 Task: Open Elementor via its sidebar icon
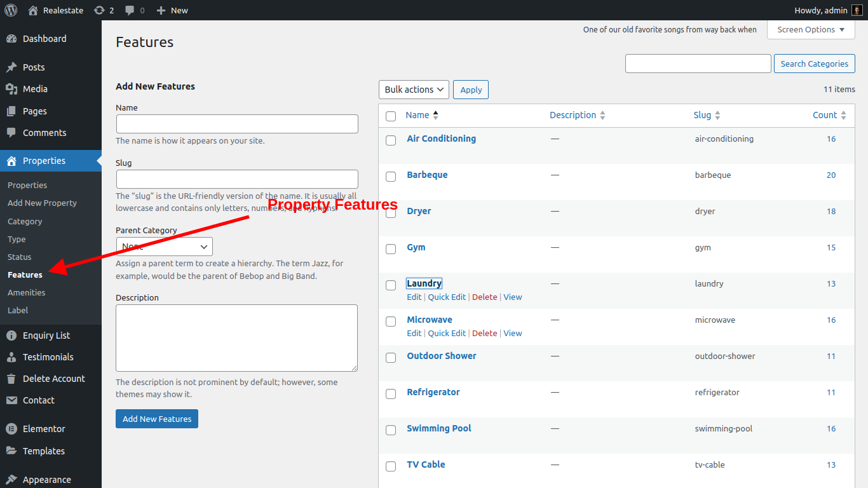point(11,429)
